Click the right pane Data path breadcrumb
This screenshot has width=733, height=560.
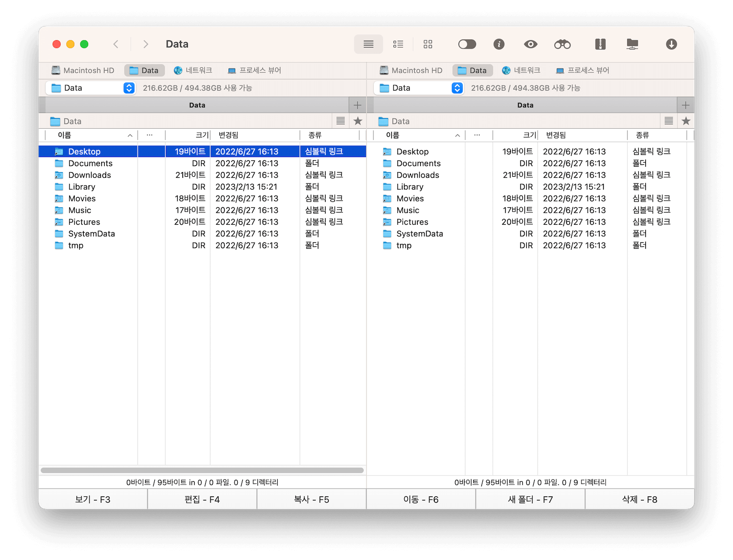[x=394, y=121]
